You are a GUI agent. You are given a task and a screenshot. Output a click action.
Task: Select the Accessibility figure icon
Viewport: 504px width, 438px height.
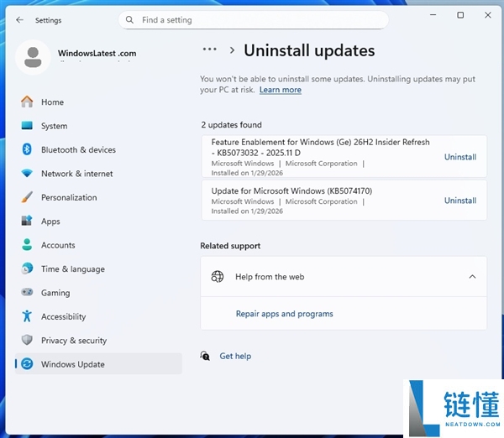point(27,317)
